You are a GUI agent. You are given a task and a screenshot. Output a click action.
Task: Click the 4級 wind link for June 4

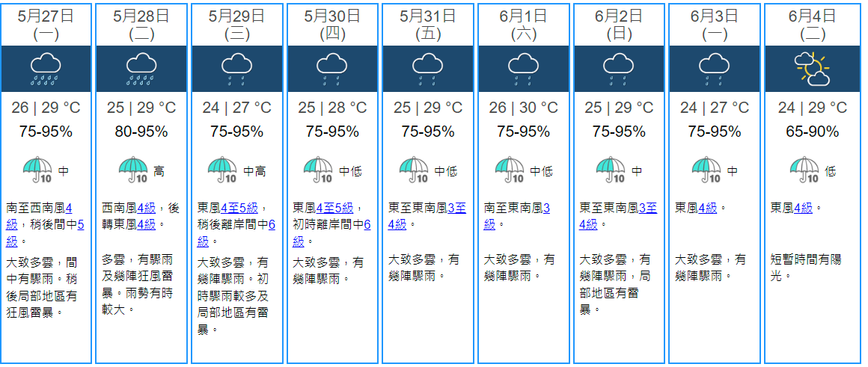click(803, 208)
